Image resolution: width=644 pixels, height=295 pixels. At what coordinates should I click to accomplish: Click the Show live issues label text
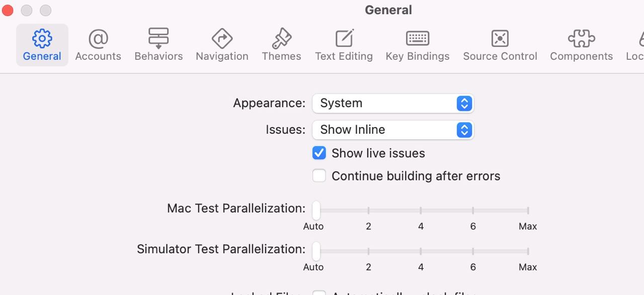378,153
